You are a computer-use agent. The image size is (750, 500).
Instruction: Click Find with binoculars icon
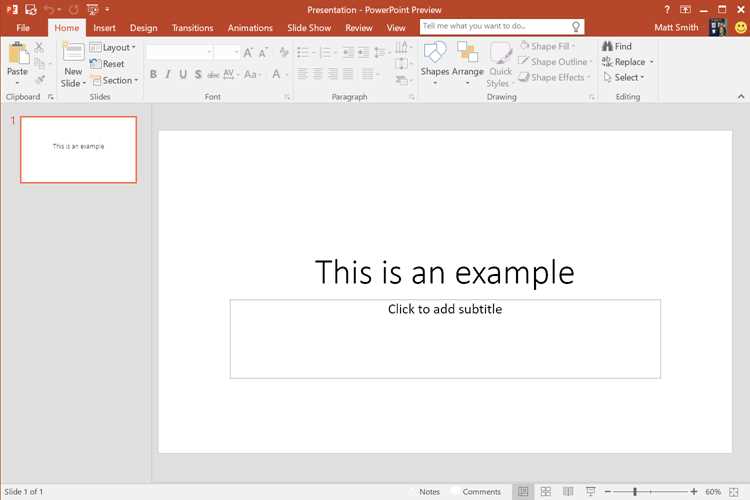click(x=617, y=46)
